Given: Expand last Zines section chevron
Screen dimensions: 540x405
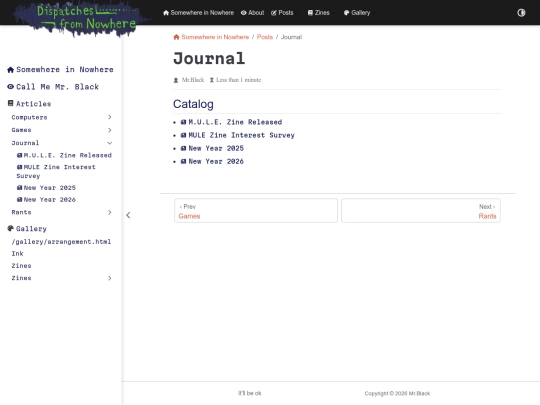Looking at the screenshot, I should (x=110, y=278).
